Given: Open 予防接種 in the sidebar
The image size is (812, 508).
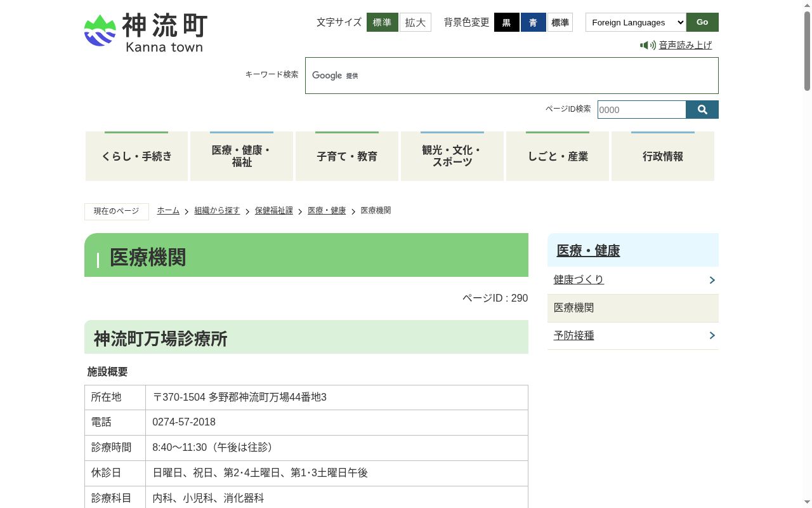Looking at the screenshot, I should 574,335.
